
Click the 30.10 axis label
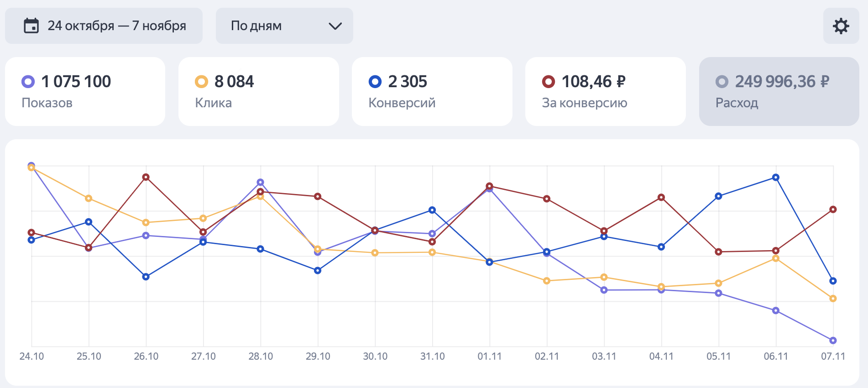tap(375, 357)
